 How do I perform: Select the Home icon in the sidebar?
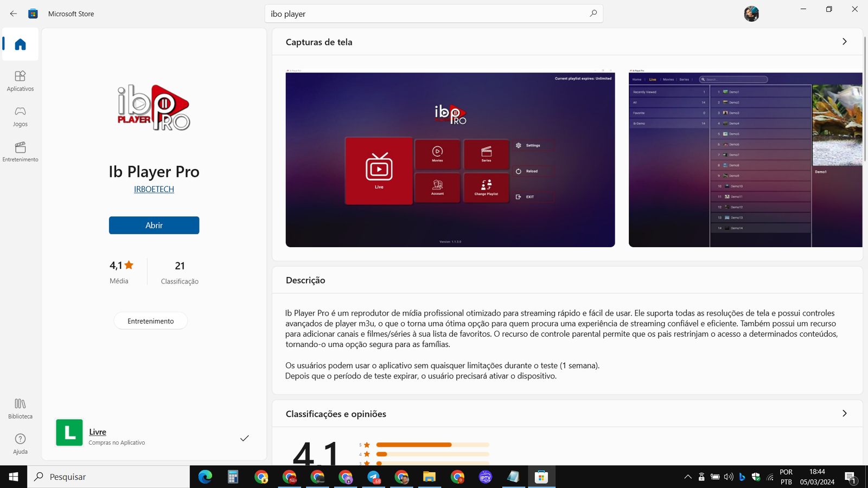click(x=20, y=44)
